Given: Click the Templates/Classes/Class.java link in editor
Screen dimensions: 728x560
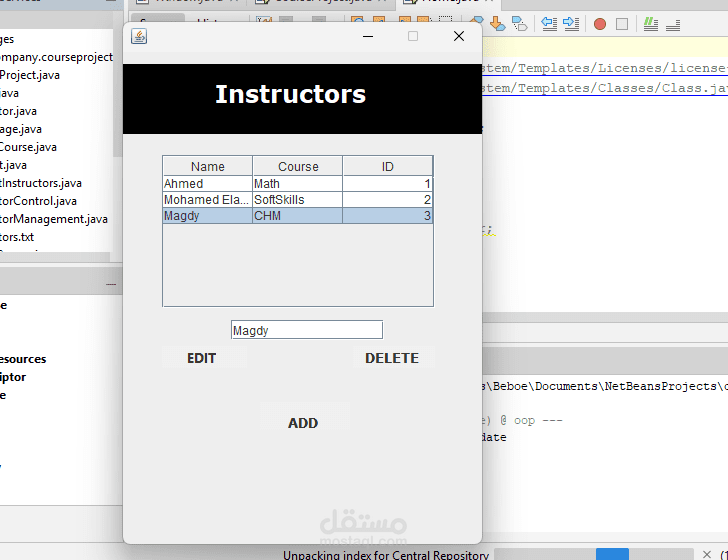Looking at the screenshot, I should (604, 88).
